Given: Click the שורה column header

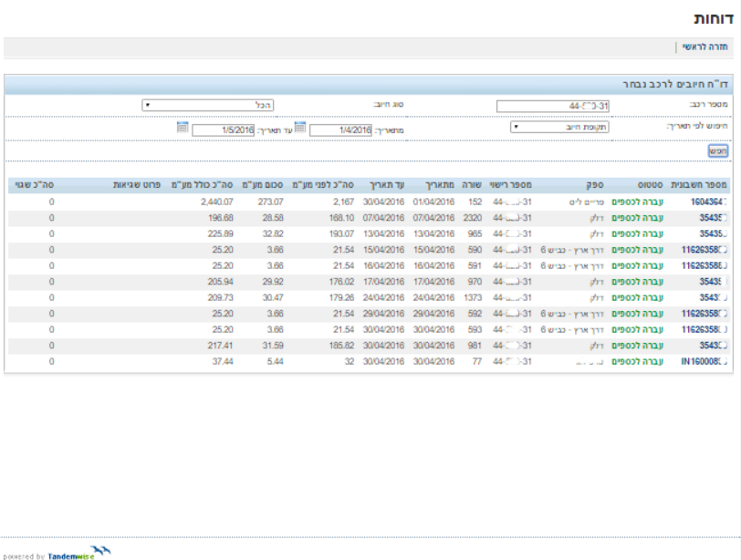Looking at the screenshot, I should coord(471,184).
